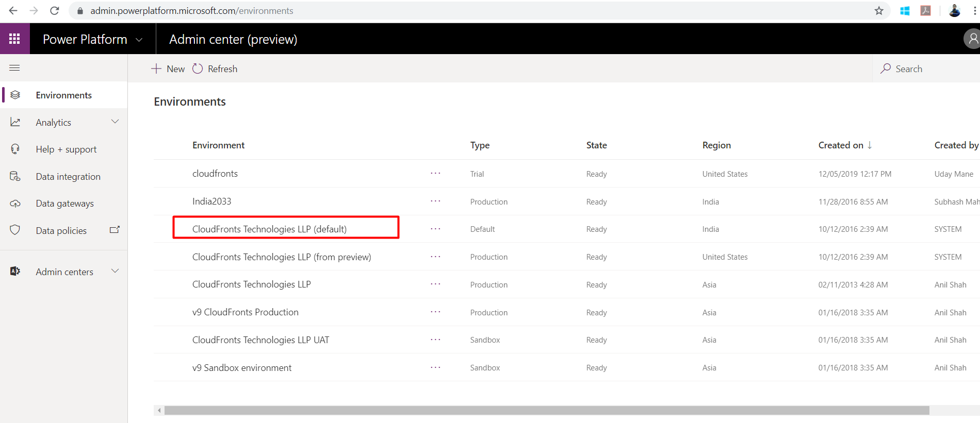This screenshot has width=980, height=423.
Task: Click the Refresh button label
Action: pos(222,69)
